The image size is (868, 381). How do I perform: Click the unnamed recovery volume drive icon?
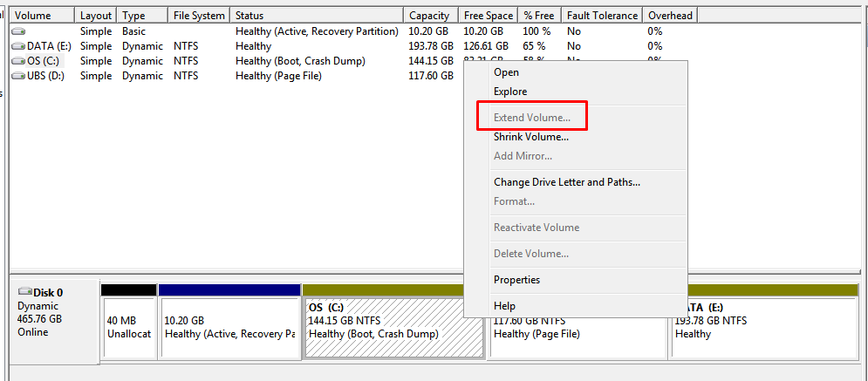(18, 31)
